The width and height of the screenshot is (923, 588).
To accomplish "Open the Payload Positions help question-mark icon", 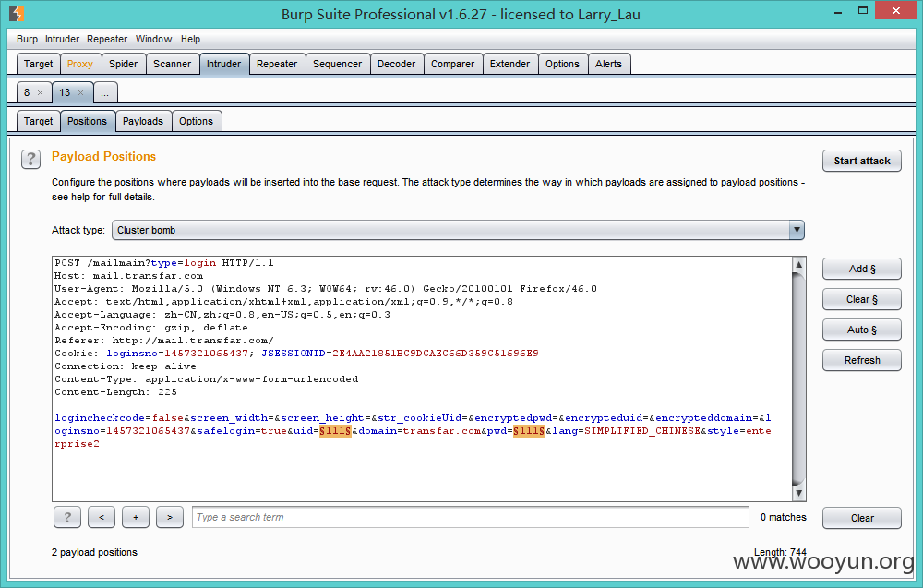I will (30, 159).
